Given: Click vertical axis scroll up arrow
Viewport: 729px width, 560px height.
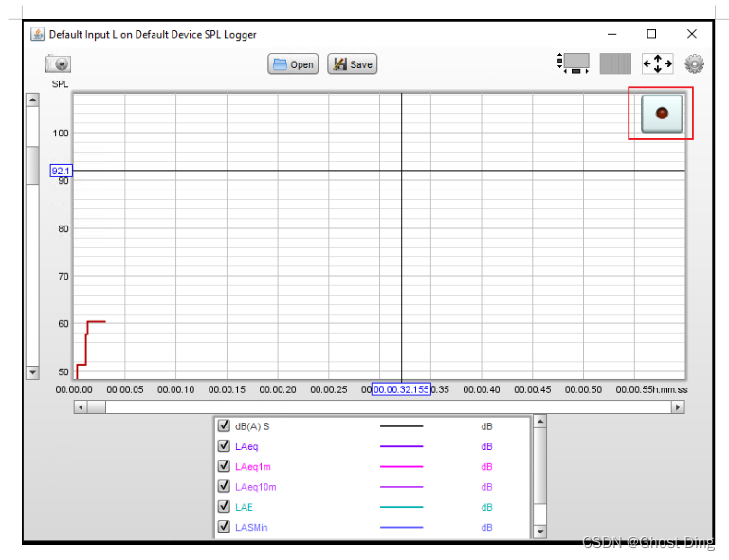Looking at the screenshot, I should [32, 99].
